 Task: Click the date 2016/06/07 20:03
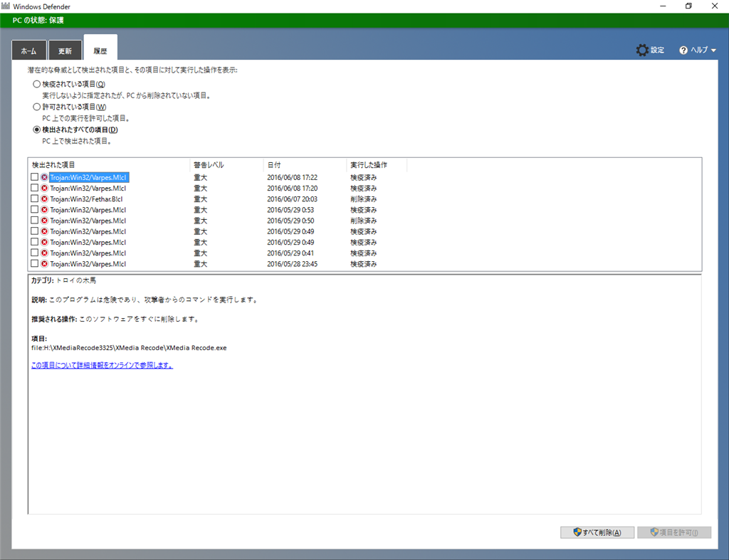coord(292,199)
